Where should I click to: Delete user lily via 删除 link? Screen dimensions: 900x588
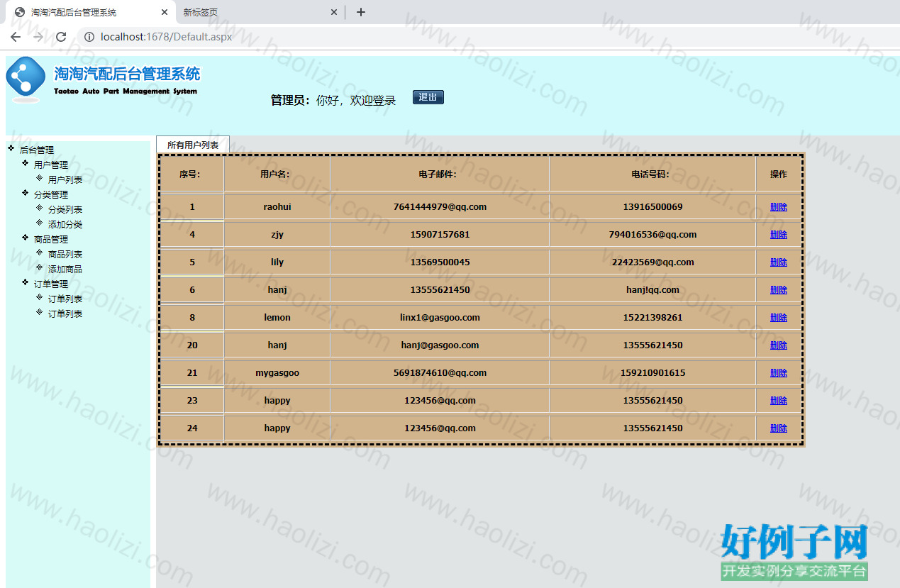click(x=779, y=262)
